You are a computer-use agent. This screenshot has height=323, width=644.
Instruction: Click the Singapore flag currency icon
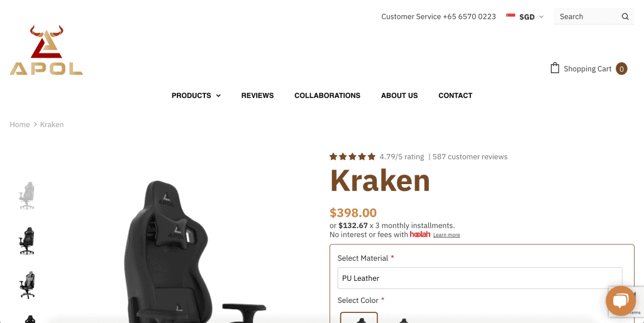(x=511, y=16)
